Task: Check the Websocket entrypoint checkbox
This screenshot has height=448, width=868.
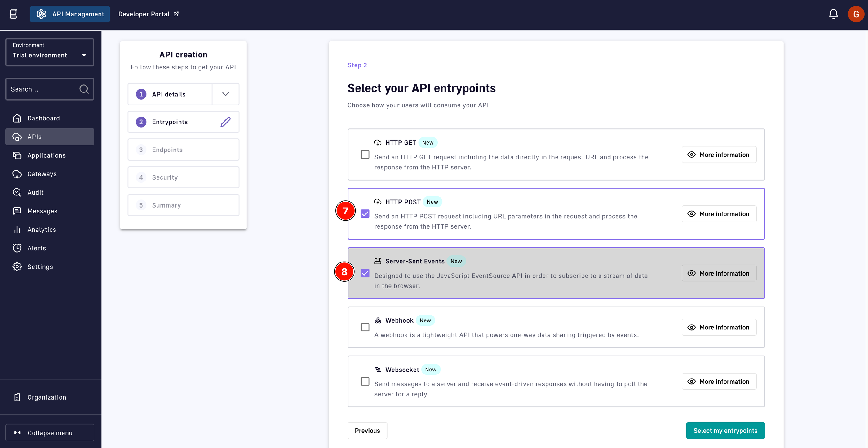Action: coord(365,381)
